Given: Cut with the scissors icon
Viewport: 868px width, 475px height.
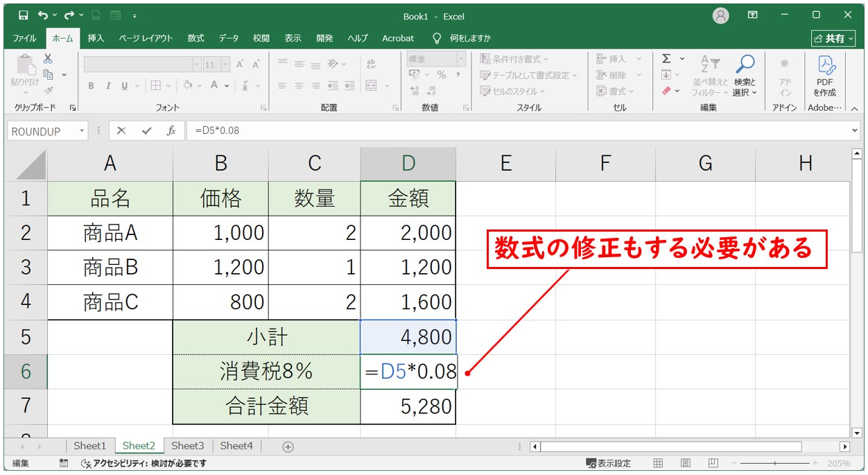Looking at the screenshot, I should [48, 59].
